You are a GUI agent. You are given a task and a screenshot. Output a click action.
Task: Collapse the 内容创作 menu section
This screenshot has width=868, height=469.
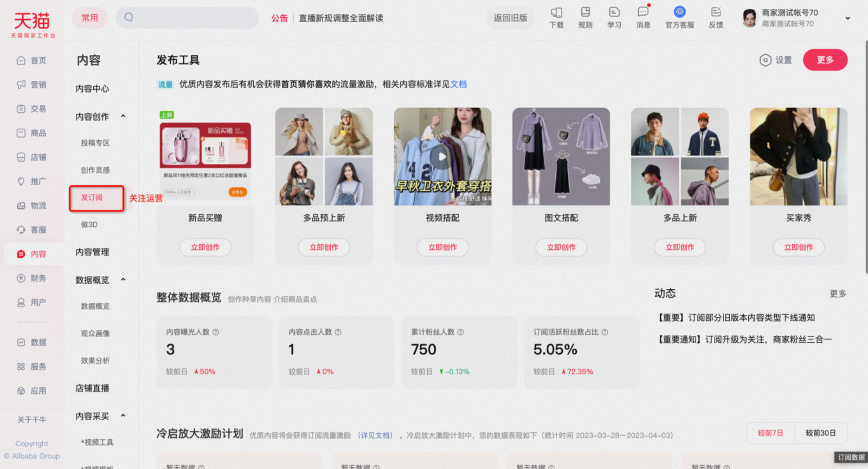(123, 116)
